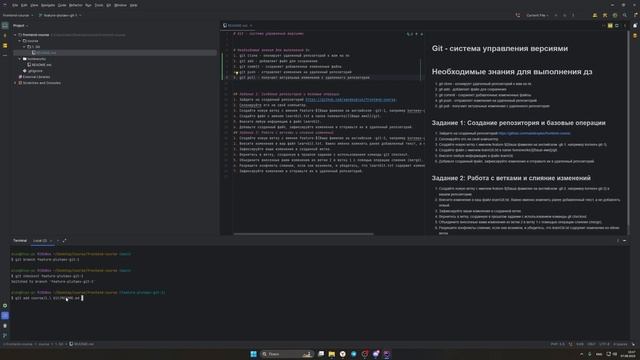Open the Window menu
Screen dimensions: 640x360
pyautogui.click(x=120, y=5)
